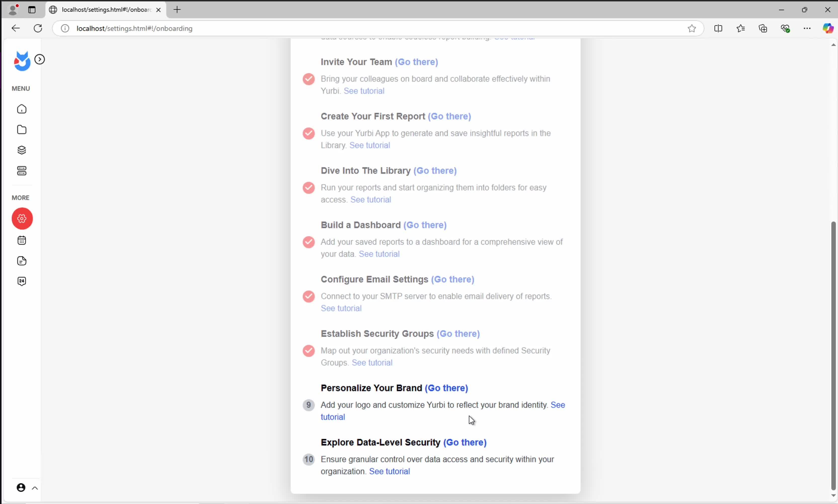Open browser Settings and more menu
The height and width of the screenshot is (504, 838).
point(807,28)
